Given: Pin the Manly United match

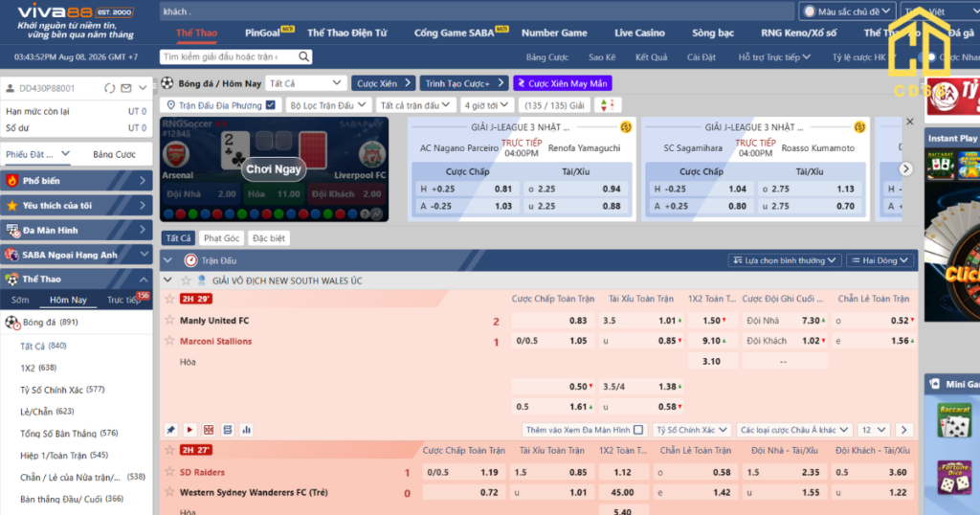Looking at the screenshot, I should pos(170,430).
